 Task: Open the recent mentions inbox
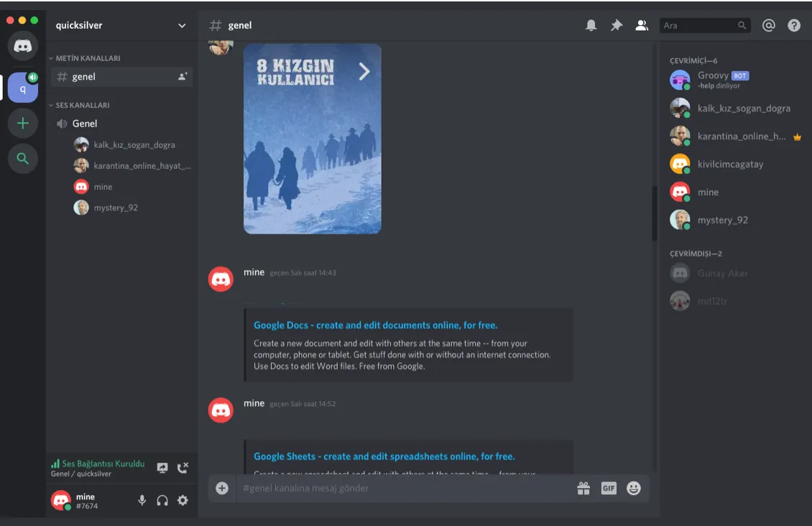tap(768, 24)
